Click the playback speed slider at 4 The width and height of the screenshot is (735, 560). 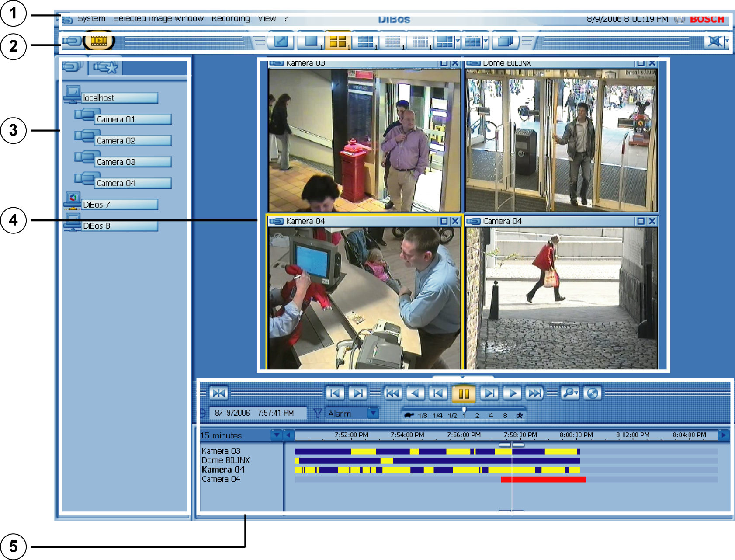[491, 415]
